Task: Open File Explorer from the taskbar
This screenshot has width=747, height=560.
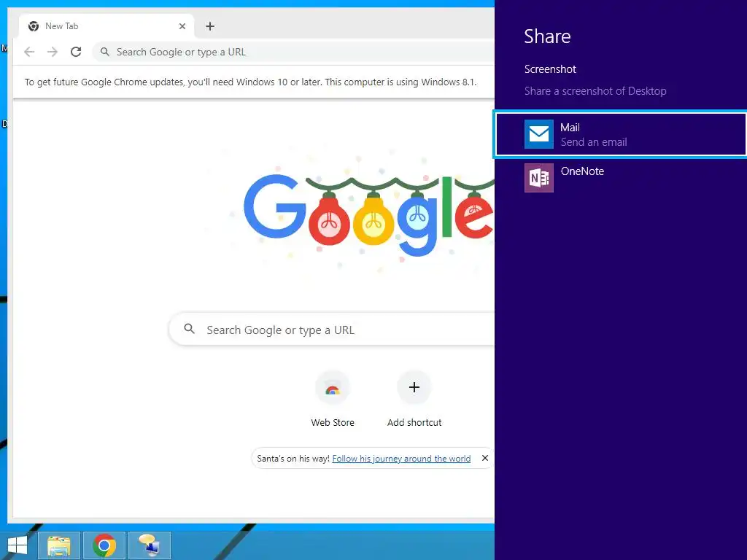Action: (x=59, y=545)
